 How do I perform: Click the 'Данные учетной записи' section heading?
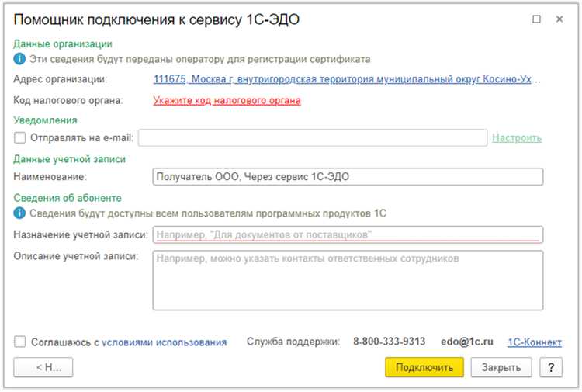pyautogui.click(x=69, y=159)
